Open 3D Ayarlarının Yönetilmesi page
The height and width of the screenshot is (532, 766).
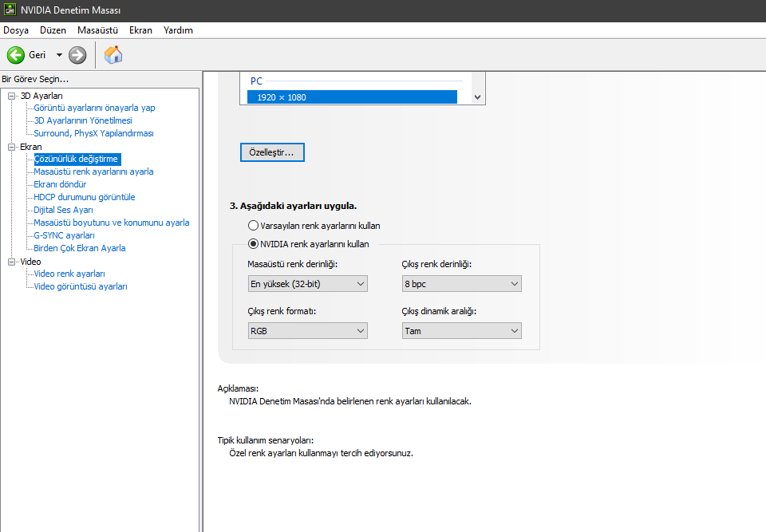point(83,120)
